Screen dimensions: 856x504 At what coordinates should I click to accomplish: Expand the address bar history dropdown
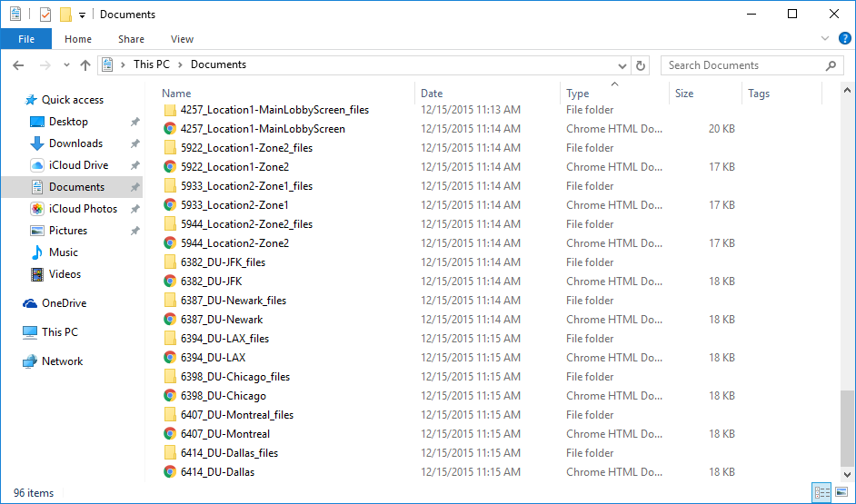[x=622, y=65]
